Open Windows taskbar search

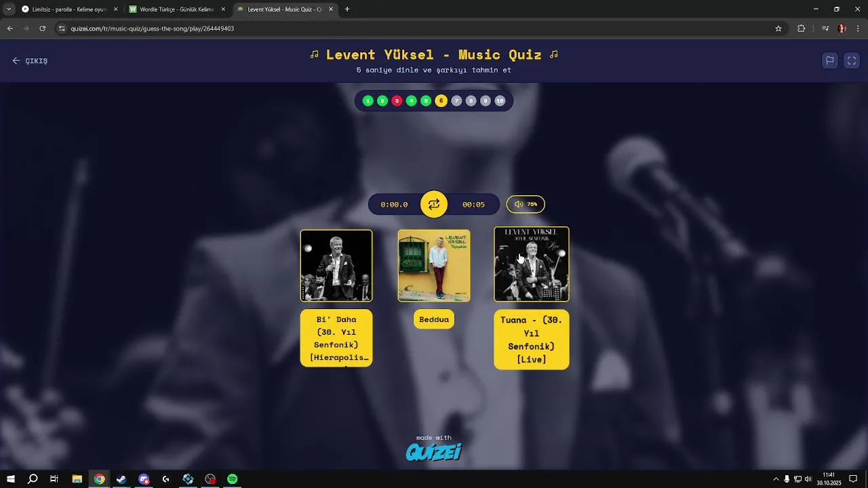click(x=33, y=479)
